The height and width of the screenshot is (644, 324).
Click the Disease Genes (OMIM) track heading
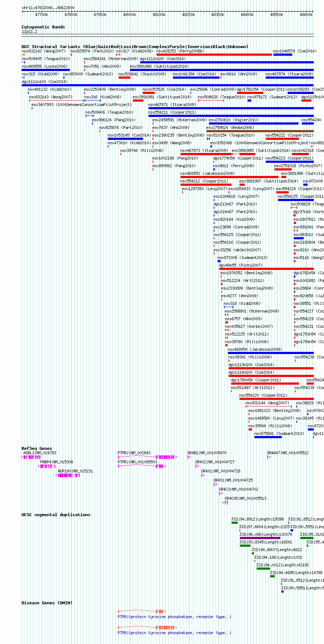47,603
